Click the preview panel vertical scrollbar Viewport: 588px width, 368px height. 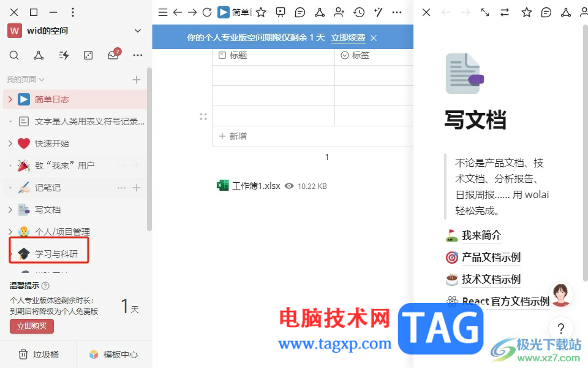coord(586,153)
